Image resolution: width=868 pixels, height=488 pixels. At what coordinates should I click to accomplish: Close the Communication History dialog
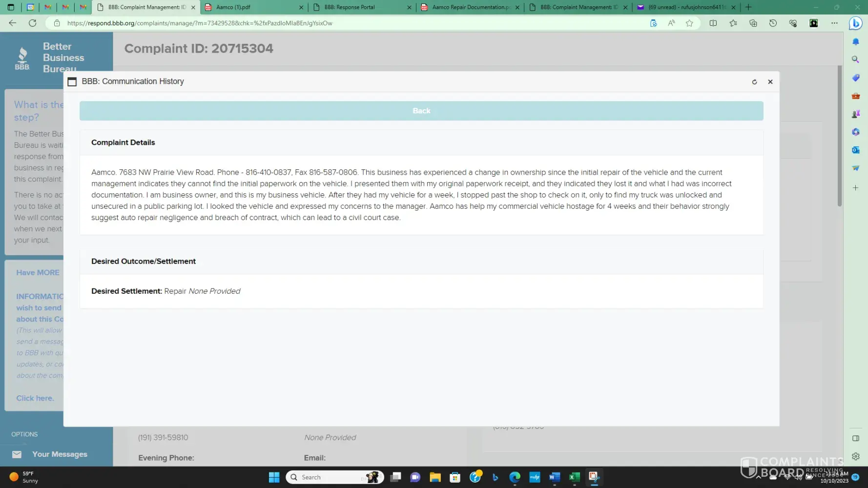[x=770, y=82]
